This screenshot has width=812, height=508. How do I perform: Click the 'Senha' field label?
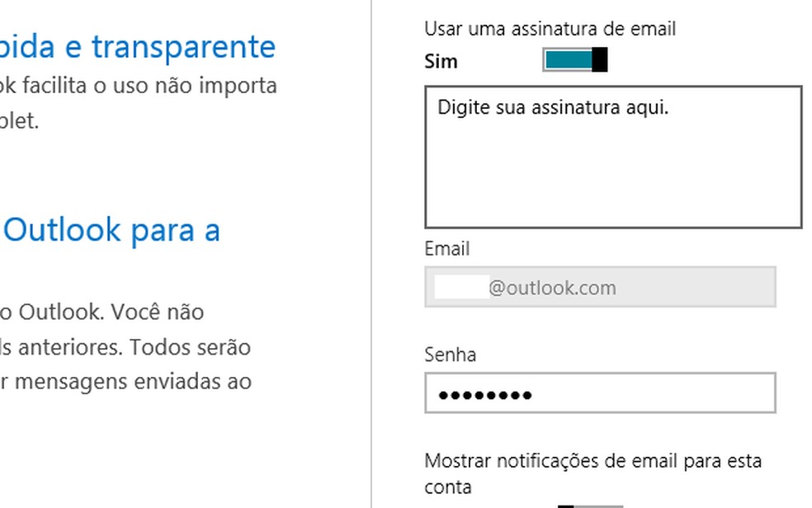(x=450, y=355)
